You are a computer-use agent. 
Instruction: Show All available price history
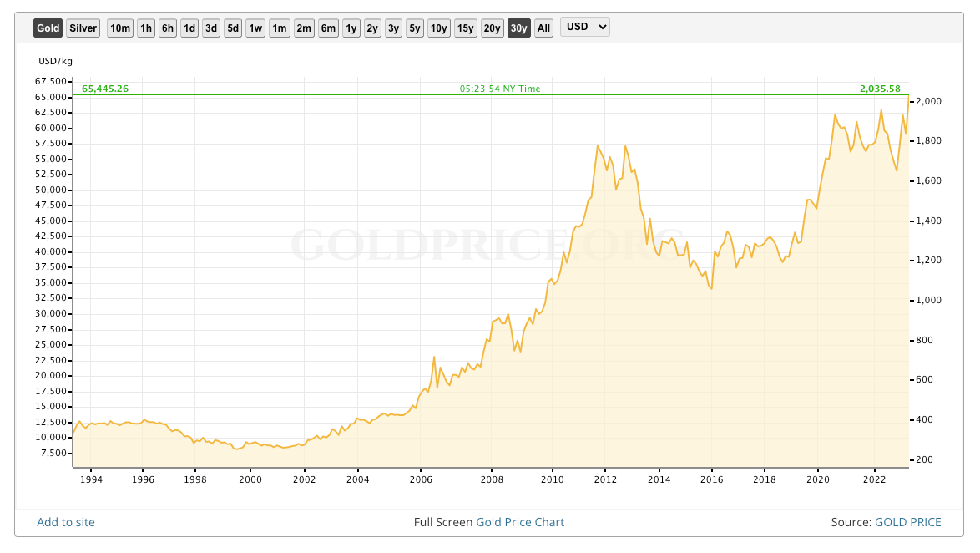543,28
